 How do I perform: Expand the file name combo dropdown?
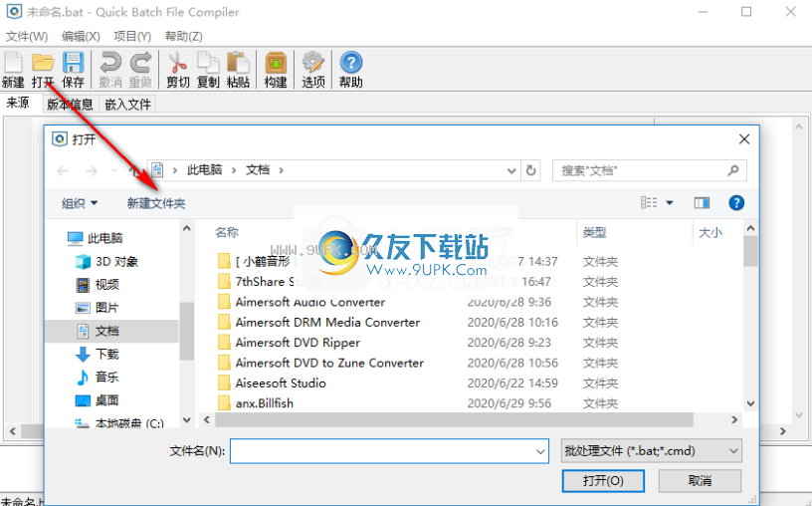click(540, 451)
